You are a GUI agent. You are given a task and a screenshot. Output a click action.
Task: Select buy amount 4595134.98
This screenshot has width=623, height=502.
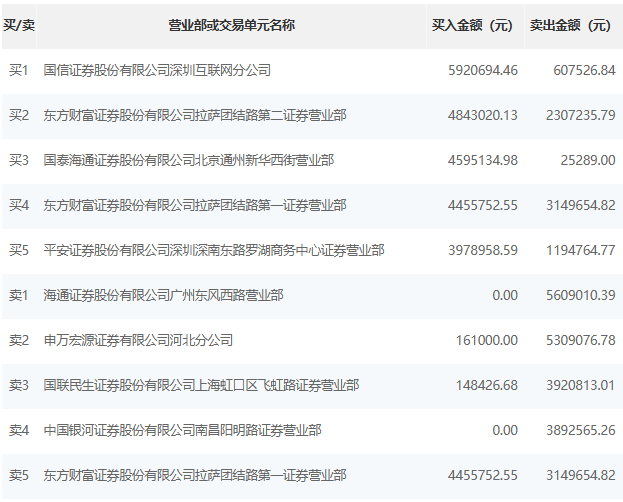(483, 160)
